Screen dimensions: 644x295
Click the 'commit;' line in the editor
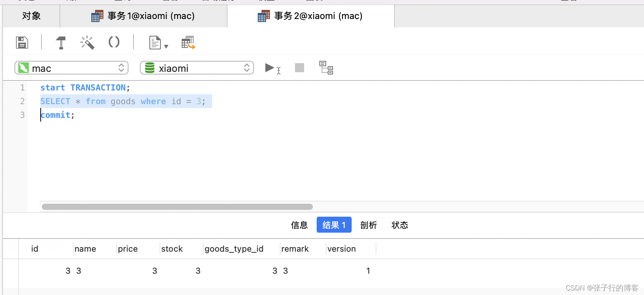pos(57,115)
